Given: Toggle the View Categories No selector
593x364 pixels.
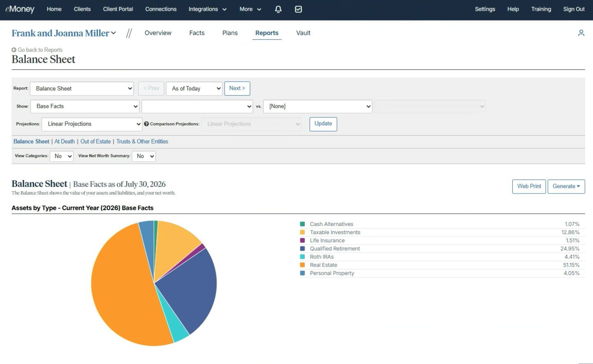Looking at the screenshot, I should click(x=62, y=156).
